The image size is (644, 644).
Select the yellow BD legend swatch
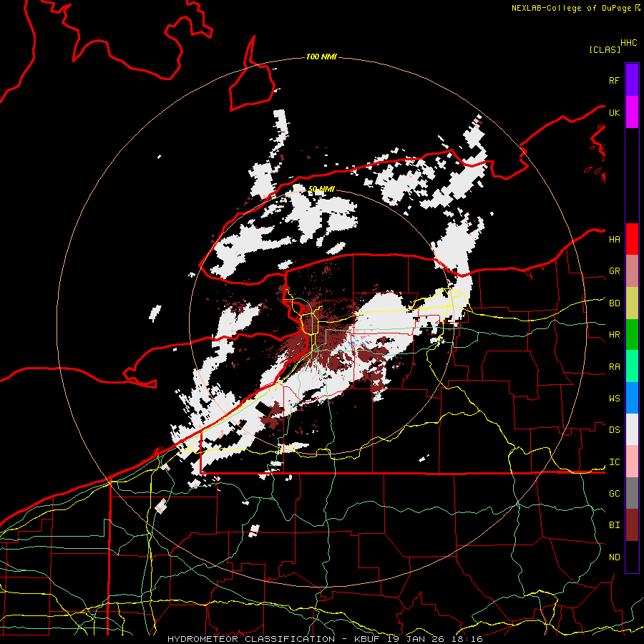632,303
